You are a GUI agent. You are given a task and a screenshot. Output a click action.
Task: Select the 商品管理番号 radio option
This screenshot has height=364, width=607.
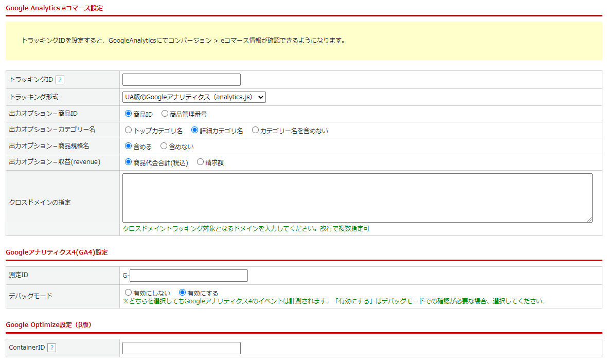tap(165, 114)
